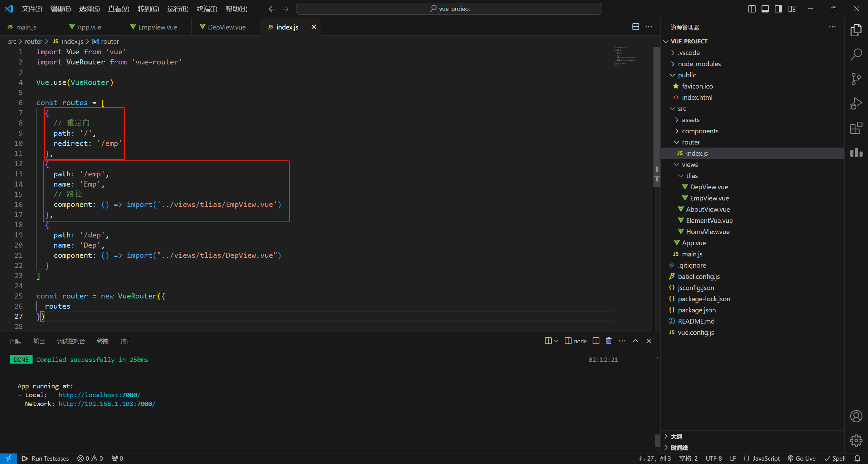Image resolution: width=868 pixels, height=464 pixels.
Task: Expand the 时间线 timeline section
Action: (752, 448)
